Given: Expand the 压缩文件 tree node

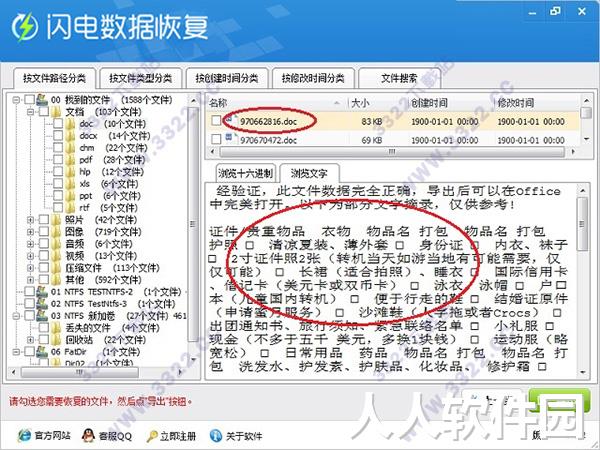Looking at the screenshot, I should pyautogui.click(x=30, y=268).
